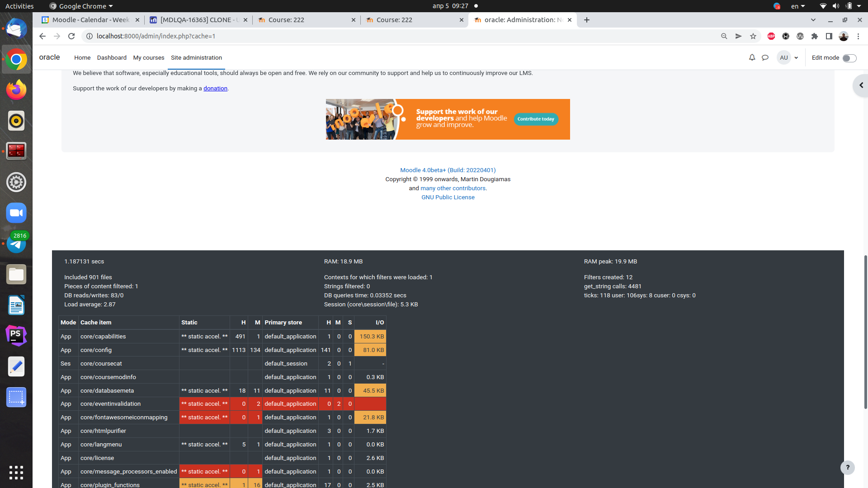Open the screenshot tool in dock
This screenshot has width=868, height=488.
click(x=16, y=397)
